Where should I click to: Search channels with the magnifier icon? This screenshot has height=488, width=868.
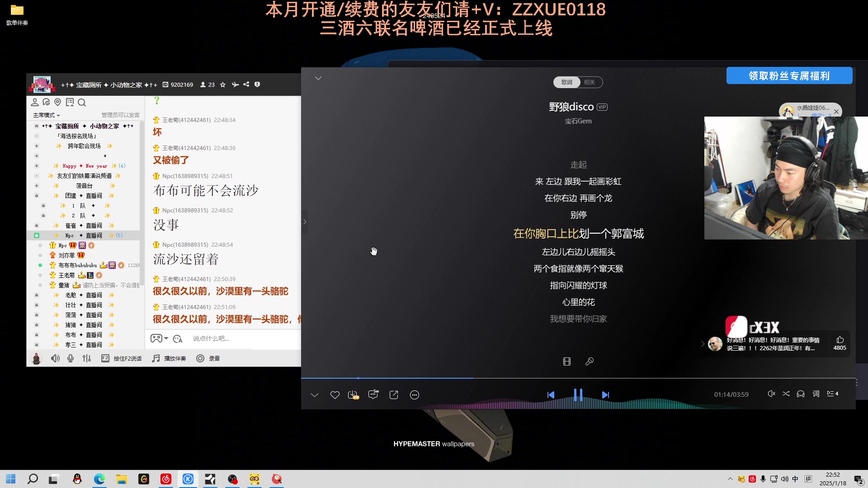(82, 103)
